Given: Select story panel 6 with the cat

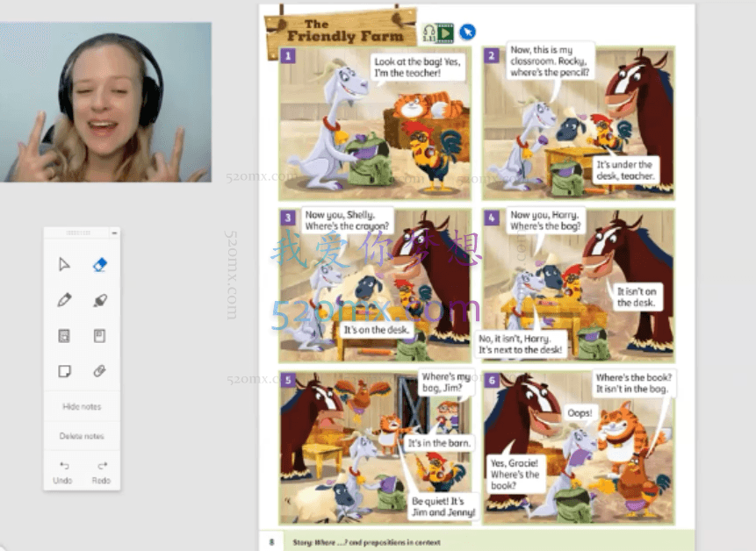Looking at the screenshot, I should (579, 447).
